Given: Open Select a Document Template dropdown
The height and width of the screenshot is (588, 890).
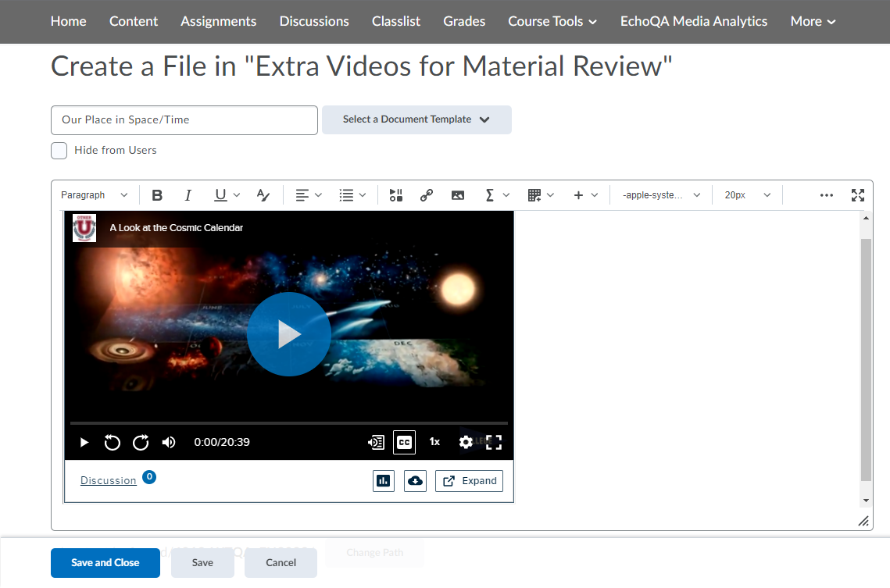Looking at the screenshot, I should click(x=416, y=119).
